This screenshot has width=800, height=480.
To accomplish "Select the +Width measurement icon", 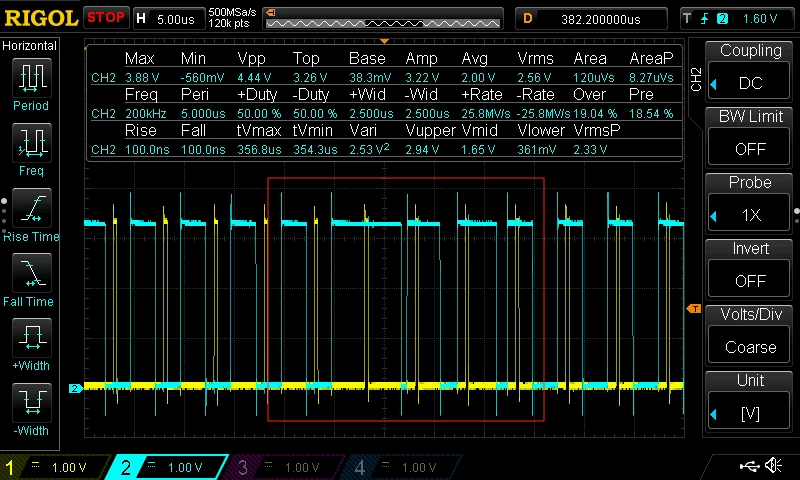I will coord(32,338).
